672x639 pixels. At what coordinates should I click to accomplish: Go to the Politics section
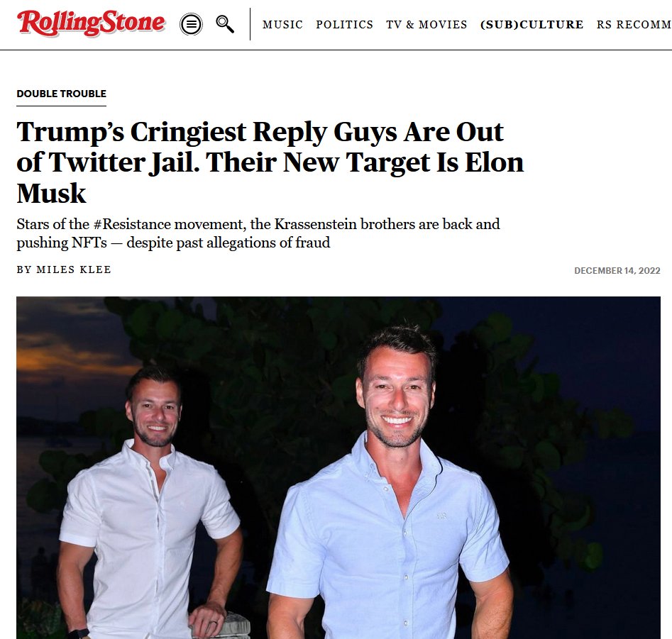(x=345, y=24)
